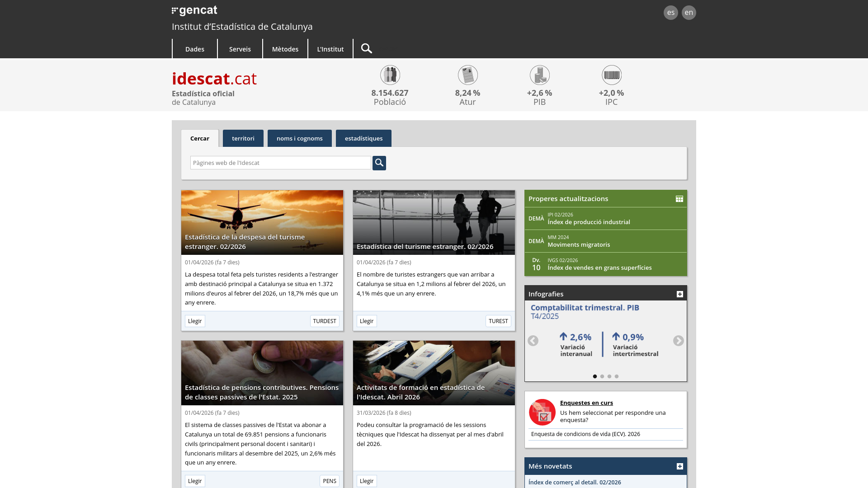Click Llegir on pensions contributives card

pos(195,481)
